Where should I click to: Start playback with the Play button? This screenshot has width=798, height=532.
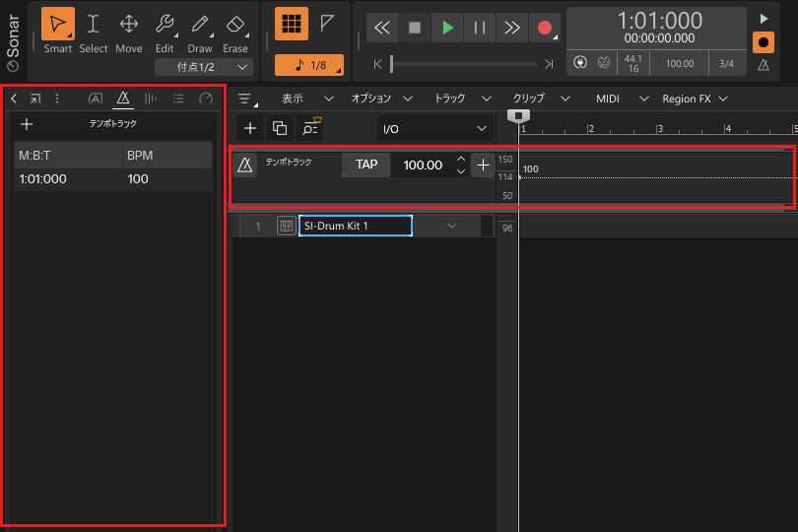(447, 28)
